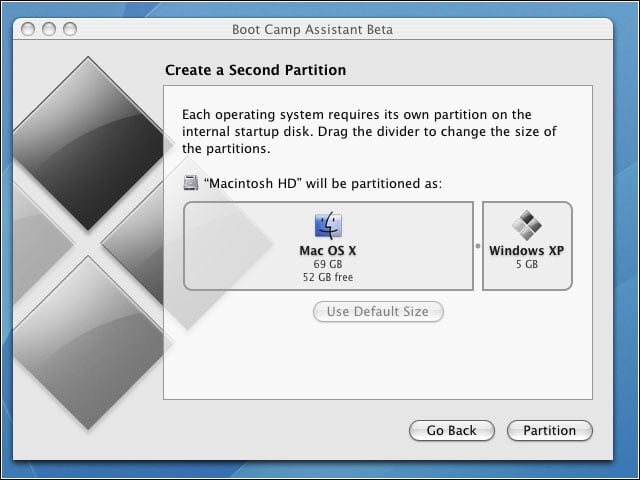The image size is (640, 480).
Task: Click the Mac OS X Finder icon
Action: [328, 225]
